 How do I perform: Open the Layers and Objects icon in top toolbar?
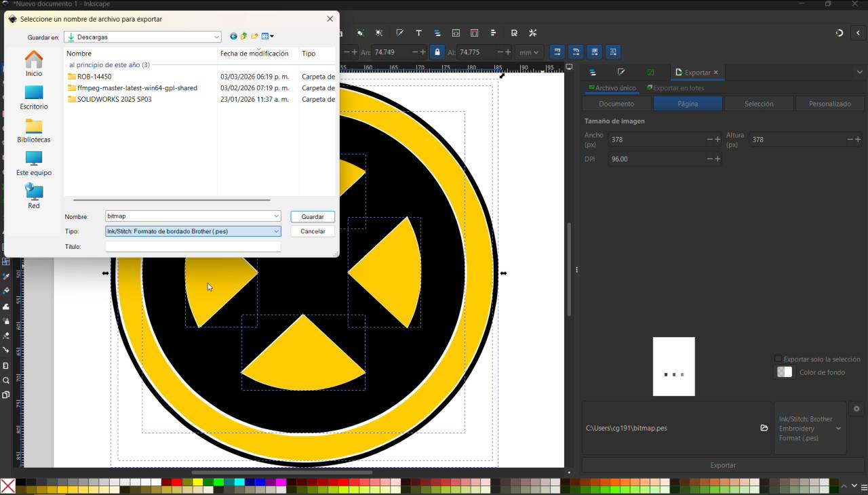[x=437, y=33]
